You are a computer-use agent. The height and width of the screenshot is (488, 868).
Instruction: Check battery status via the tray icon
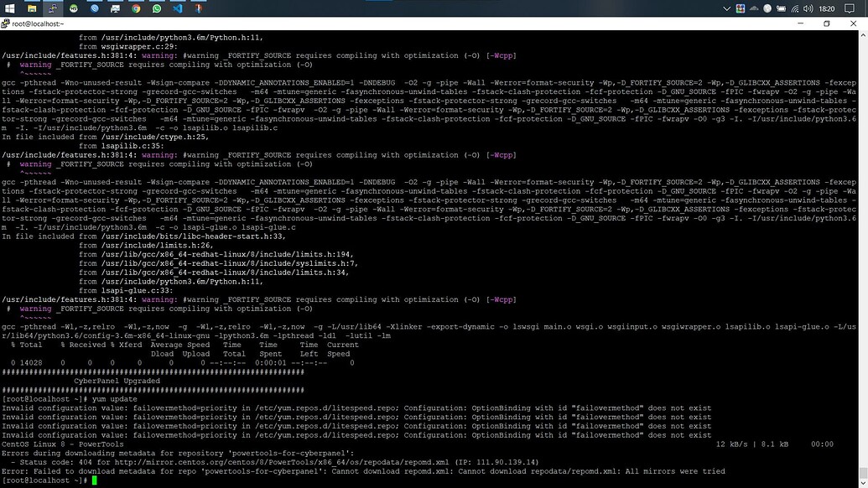click(x=781, y=8)
